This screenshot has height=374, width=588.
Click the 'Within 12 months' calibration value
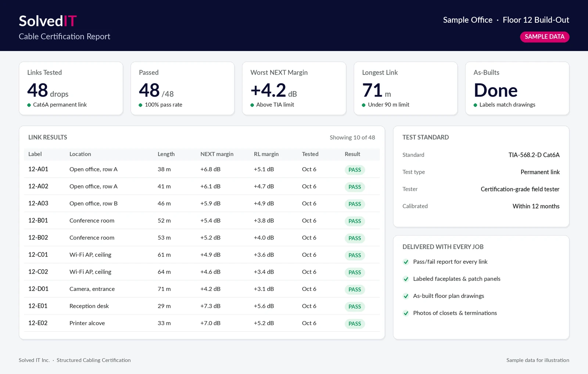click(x=536, y=206)
